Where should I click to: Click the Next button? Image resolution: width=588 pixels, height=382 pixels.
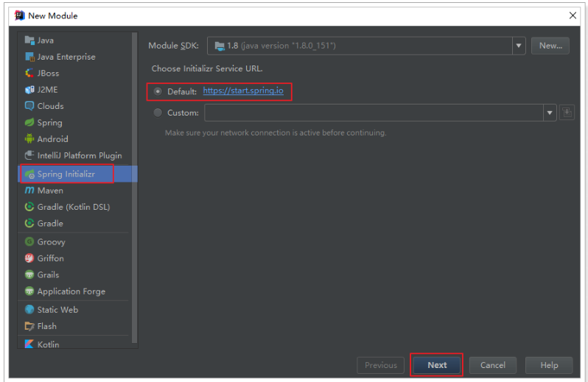click(437, 365)
